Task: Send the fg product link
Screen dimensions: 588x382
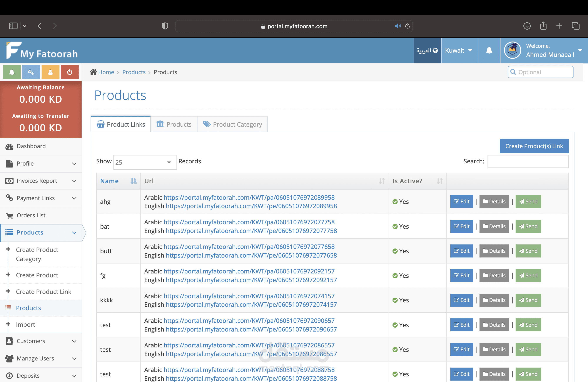Action: [x=528, y=275]
